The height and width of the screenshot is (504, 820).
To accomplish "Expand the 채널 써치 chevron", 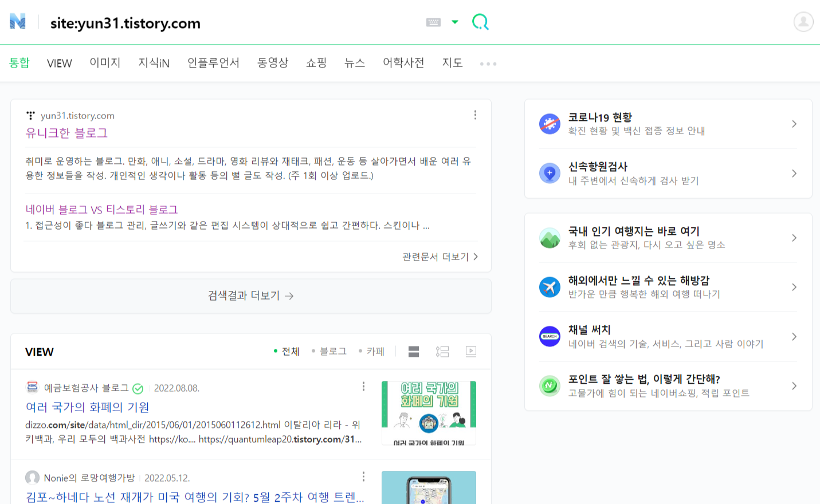I will pyautogui.click(x=794, y=336).
